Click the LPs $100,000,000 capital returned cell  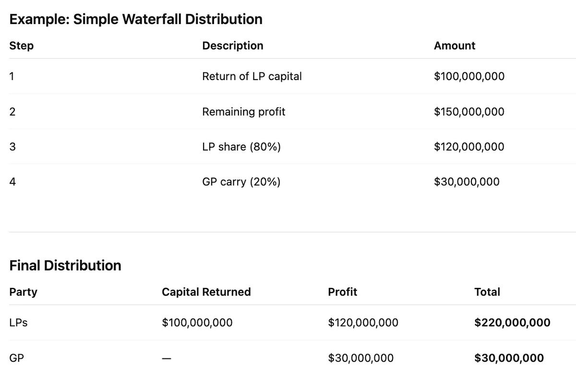tap(197, 323)
